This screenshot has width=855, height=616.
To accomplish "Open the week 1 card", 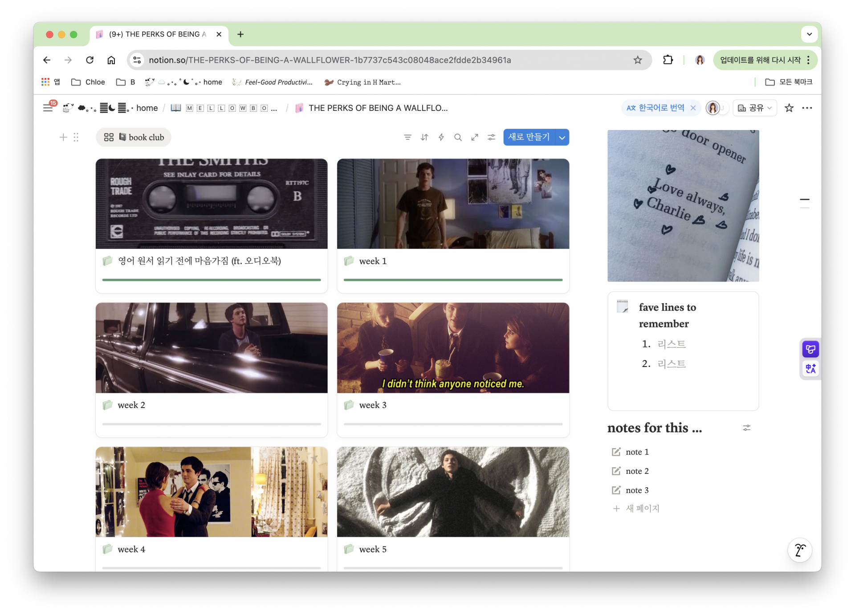I will point(453,226).
